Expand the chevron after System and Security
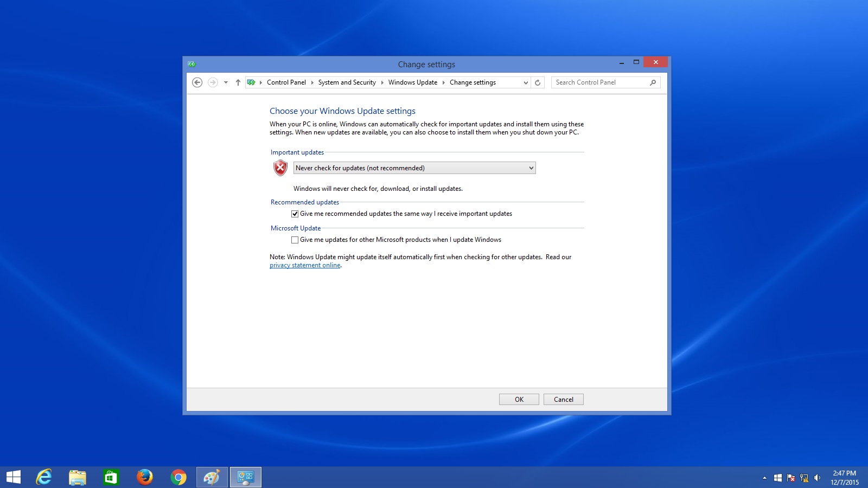 pos(382,82)
